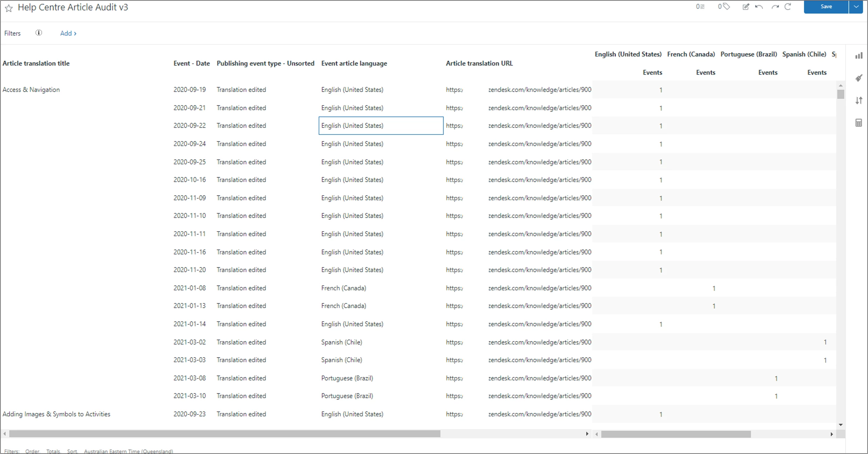The height and width of the screenshot is (454, 868).
Task: Open the visualization type chart icon
Action: (x=859, y=56)
